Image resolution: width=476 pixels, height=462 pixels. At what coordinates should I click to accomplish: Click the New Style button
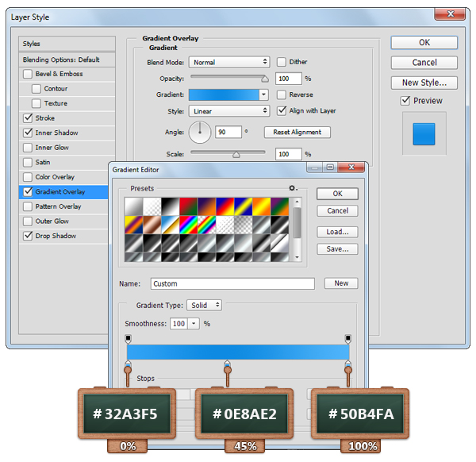[424, 83]
